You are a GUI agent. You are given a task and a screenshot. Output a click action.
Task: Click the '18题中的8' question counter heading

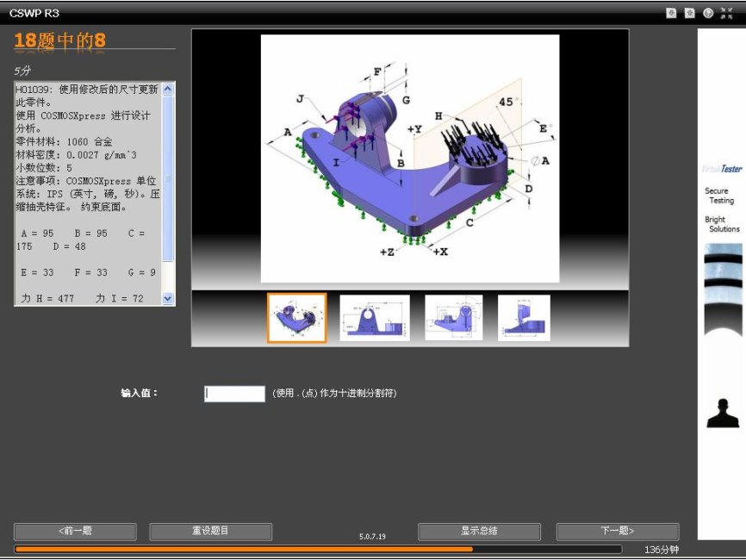60,40
